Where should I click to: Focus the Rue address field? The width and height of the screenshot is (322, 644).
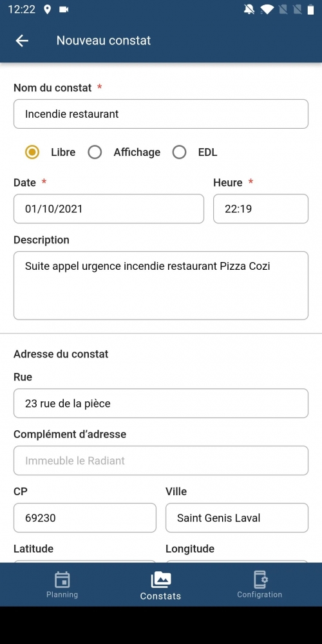point(161,403)
